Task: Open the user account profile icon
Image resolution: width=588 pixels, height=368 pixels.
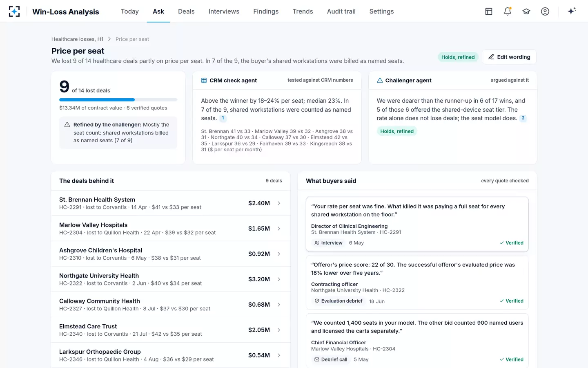Action: (545, 11)
